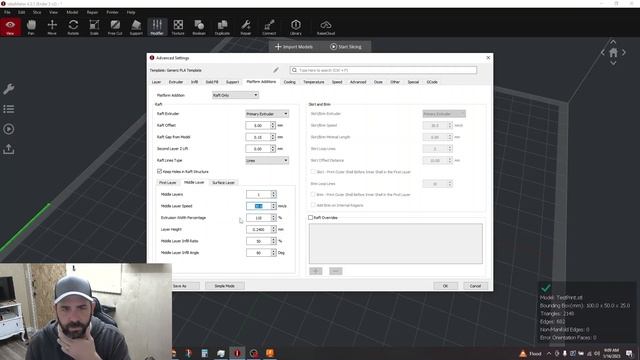
Task: Close the Advanced Settings dialog
Action: point(488,58)
